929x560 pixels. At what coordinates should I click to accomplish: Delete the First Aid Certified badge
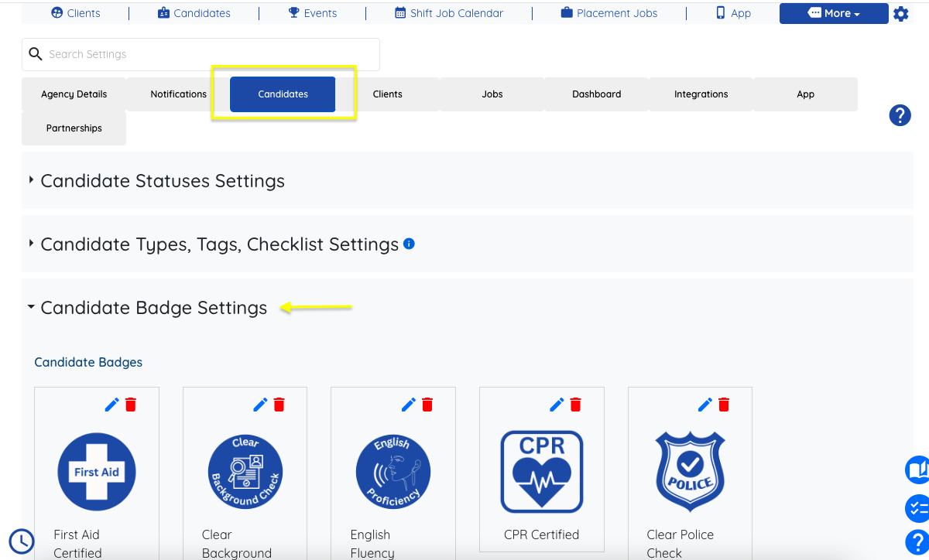click(x=131, y=405)
